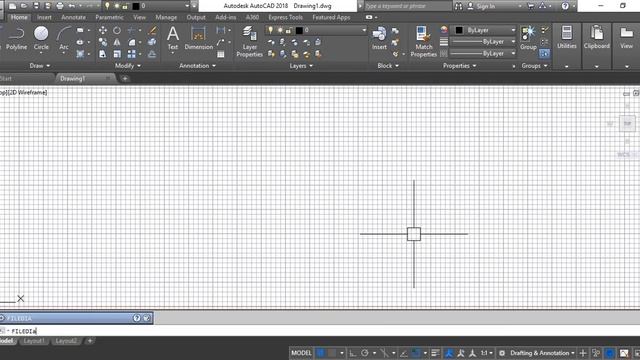640x360 pixels.
Task: Expand the Modify panel
Action: [x=128, y=66]
